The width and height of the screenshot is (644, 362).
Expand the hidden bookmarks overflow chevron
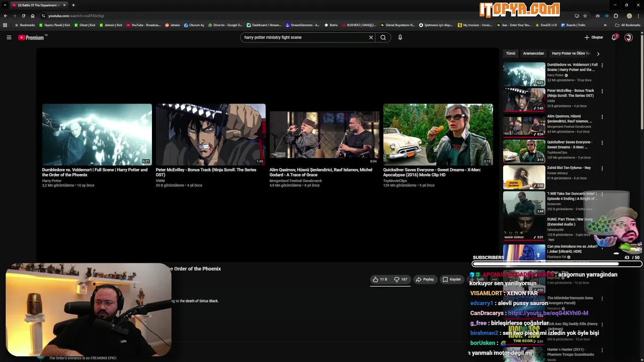606,25
